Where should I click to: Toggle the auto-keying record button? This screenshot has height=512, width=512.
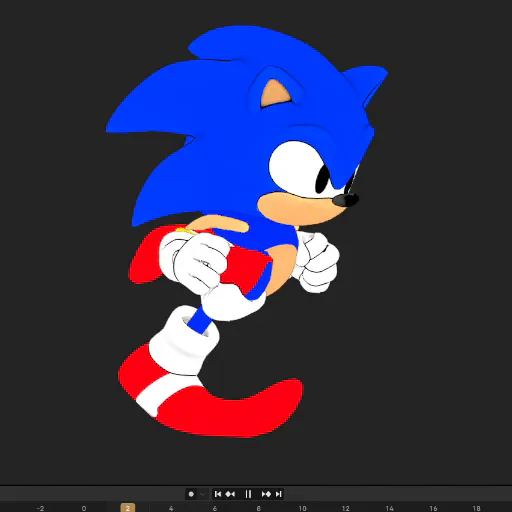191,494
